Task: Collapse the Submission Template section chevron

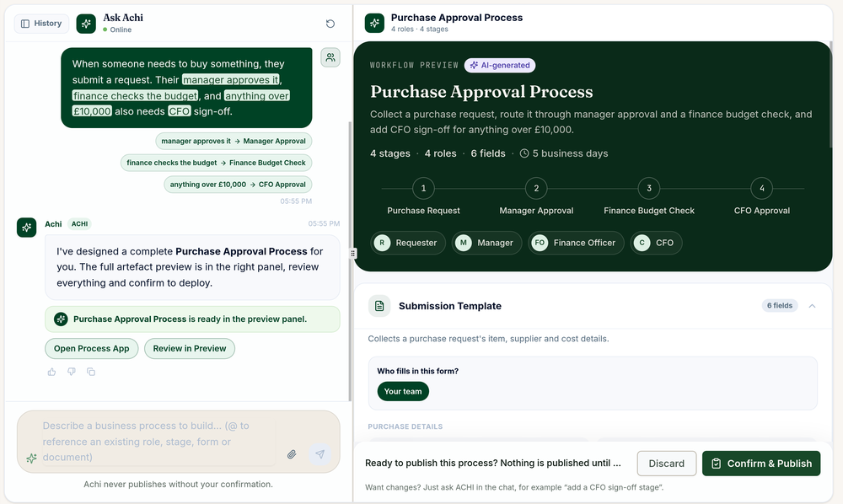Action: 812,306
